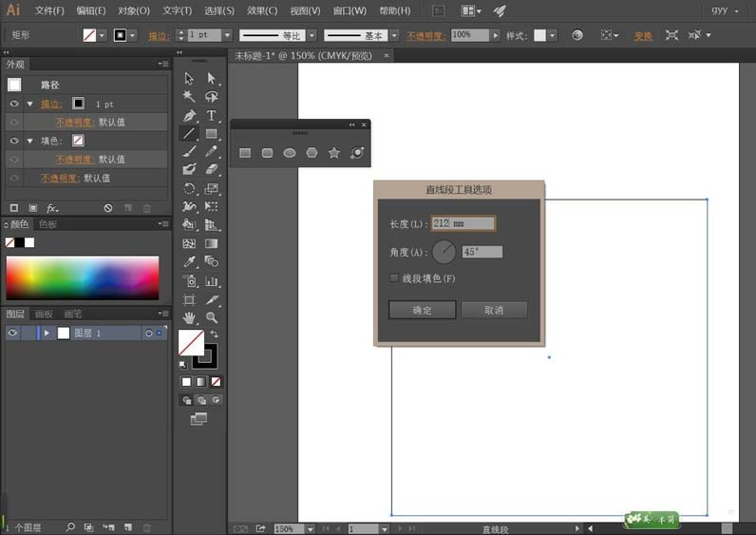Pick a color from the spectrum bar
The image size is (756, 535).
(x=83, y=277)
